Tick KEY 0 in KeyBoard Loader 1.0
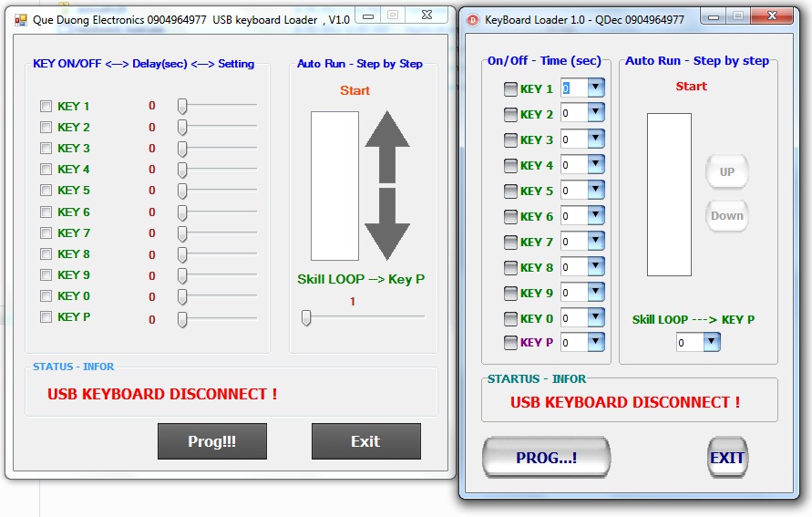The width and height of the screenshot is (812, 517). pos(510,318)
